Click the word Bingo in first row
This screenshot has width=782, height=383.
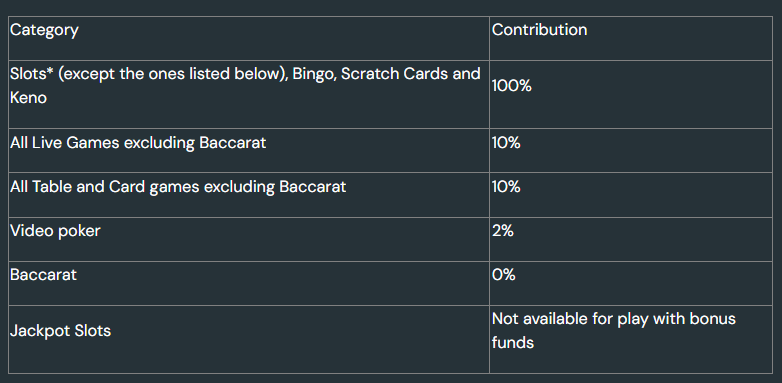(x=314, y=74)
